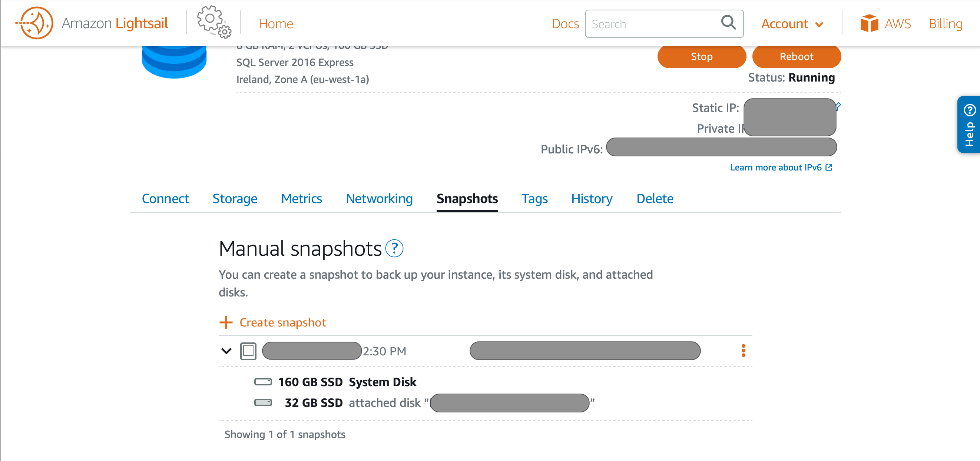Click the '160 GB SSD System Disk' row
980x461 pixels.
pos(335,382)
